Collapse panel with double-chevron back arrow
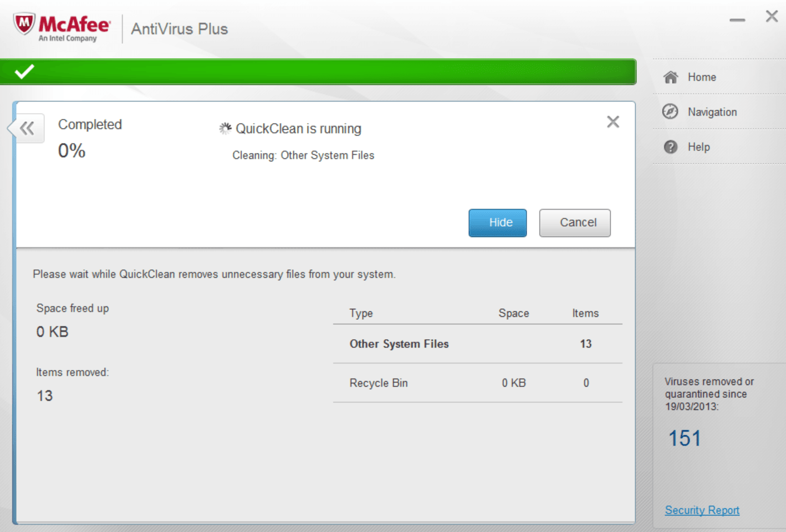The image size is (786, 532). coord(27,129)
